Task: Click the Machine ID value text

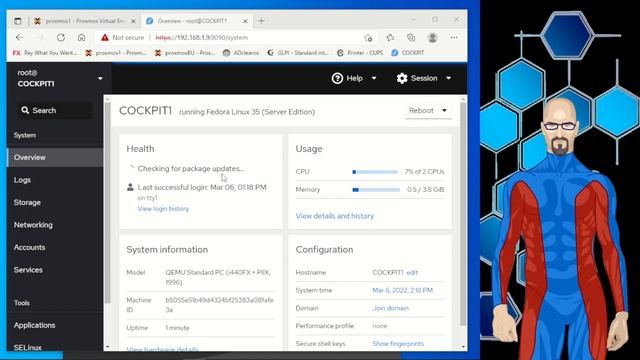Action: point(219,305)
